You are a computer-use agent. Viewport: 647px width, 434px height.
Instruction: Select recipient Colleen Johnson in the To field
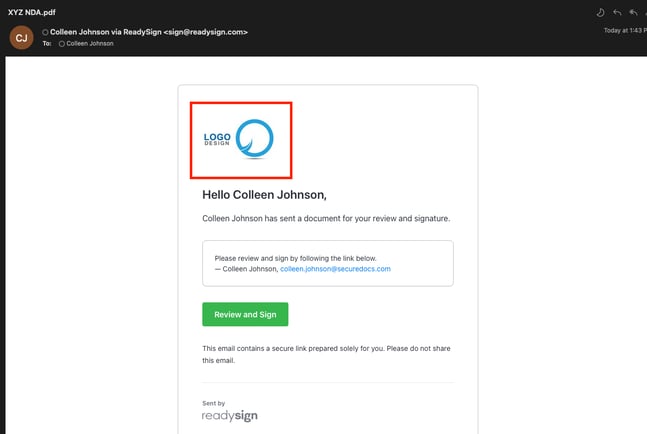(90, 43)
